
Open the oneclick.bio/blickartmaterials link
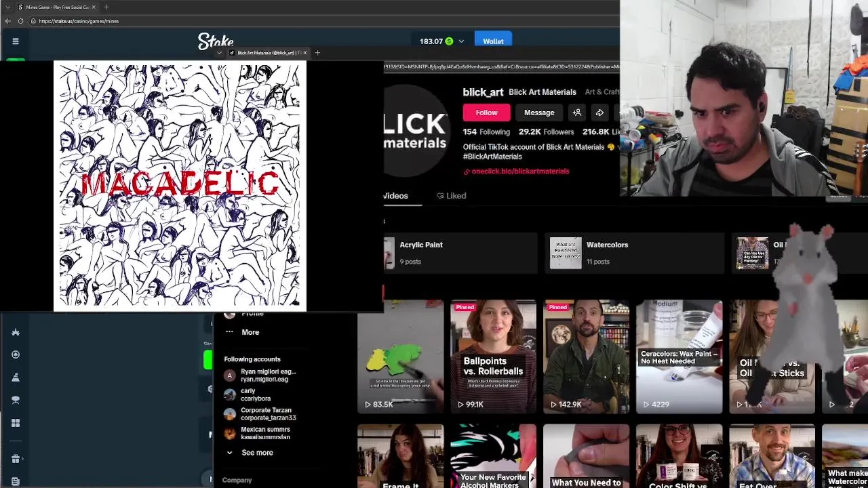(x=520, y=171)
